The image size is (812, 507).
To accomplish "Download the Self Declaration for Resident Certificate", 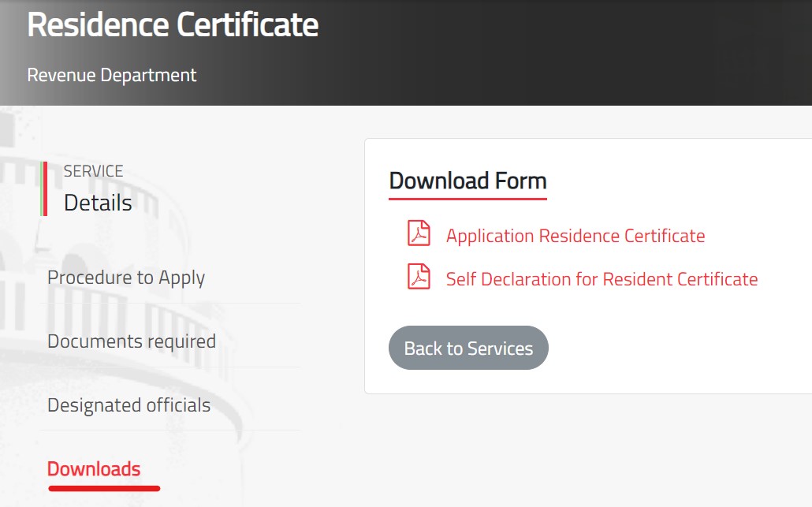I will pos(601,278).
